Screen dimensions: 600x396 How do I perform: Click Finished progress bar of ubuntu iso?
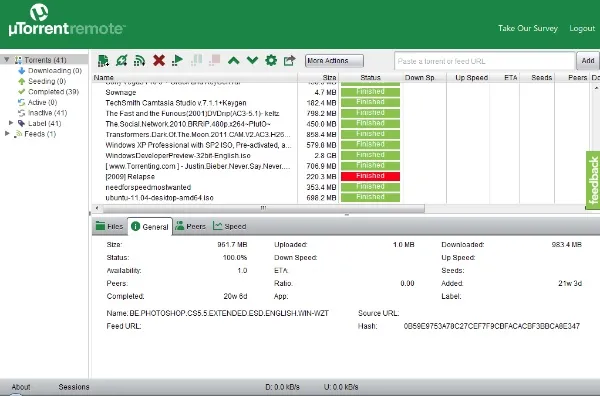pyautogui.click(x=370, y=197)
